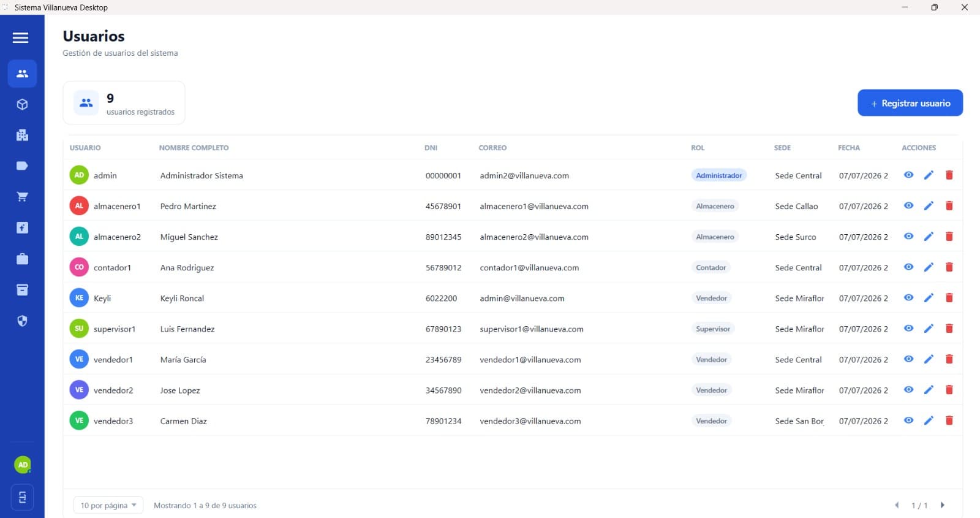The width and height of the screenshot is (980, 518).
Task: View vendedor1 details via eye icon
Action: (908, 359)
